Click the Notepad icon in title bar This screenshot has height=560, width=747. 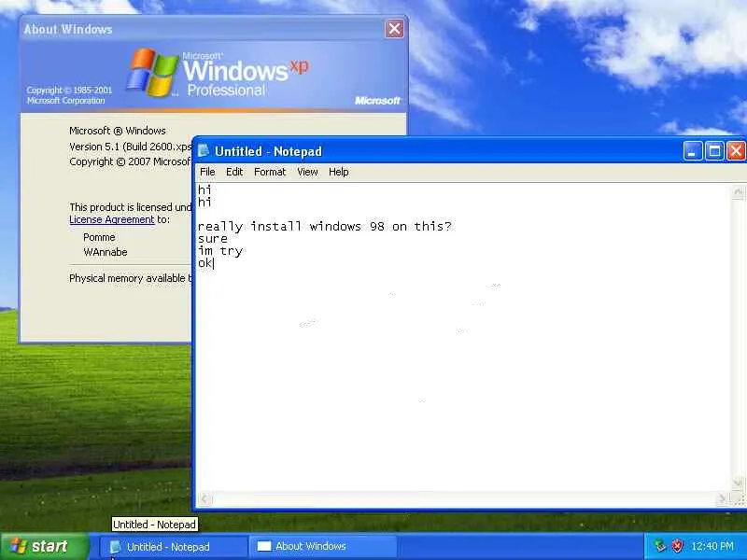(x=204, y=151)
